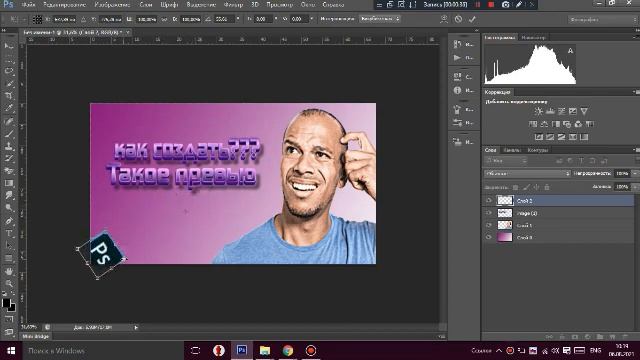Add an Invert adjustment

point(539,137)
